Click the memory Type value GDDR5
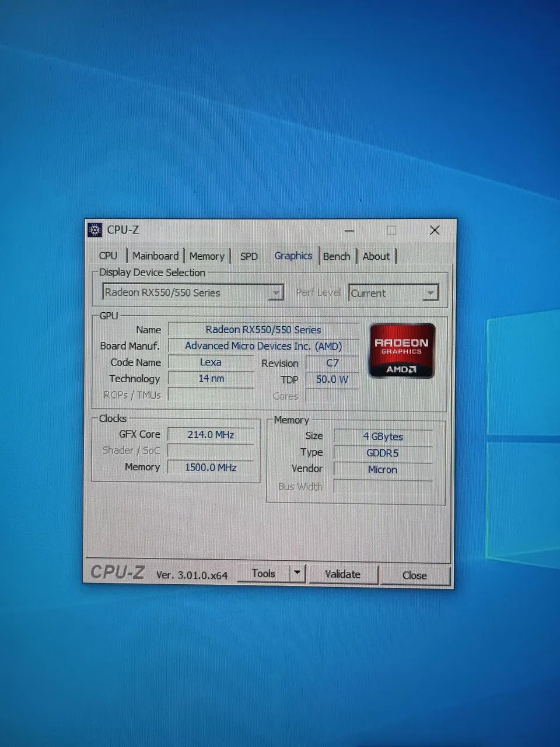This screenshot has height=747, width=560. coord(383,453)
